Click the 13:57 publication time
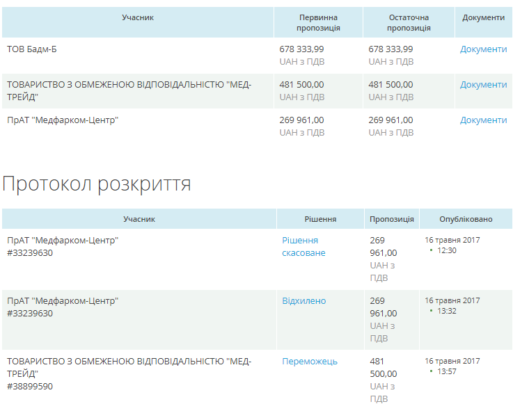 446,372
